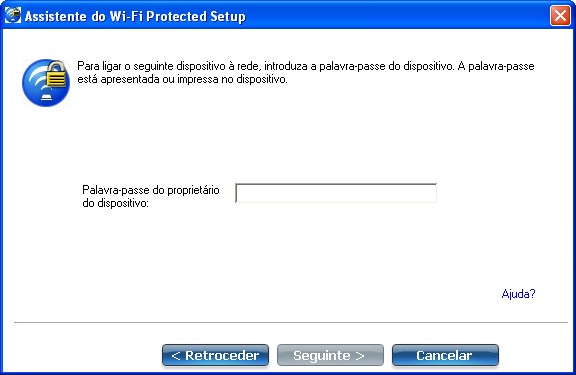
Task: Click the 'do dispositivo:' label line
Action: pyautogui.click(x=115, y=203)
